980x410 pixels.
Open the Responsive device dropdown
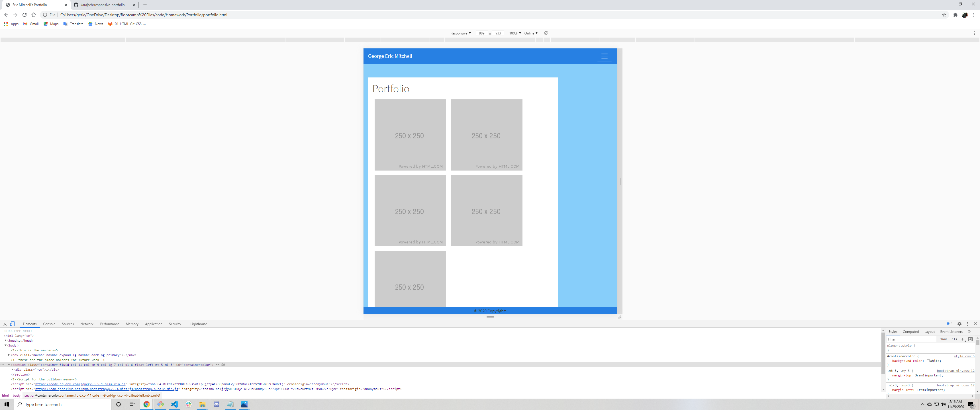(x=460, y=33)
